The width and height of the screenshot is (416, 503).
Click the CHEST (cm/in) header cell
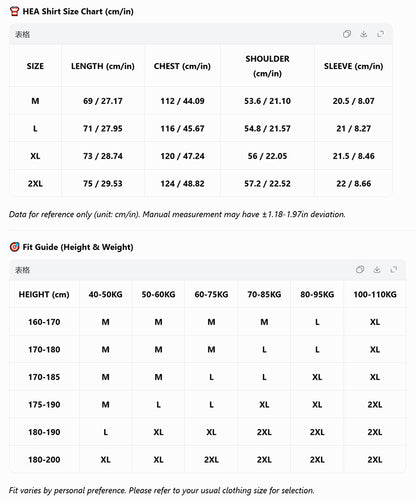pyautogui.click(x=182, y=66)
